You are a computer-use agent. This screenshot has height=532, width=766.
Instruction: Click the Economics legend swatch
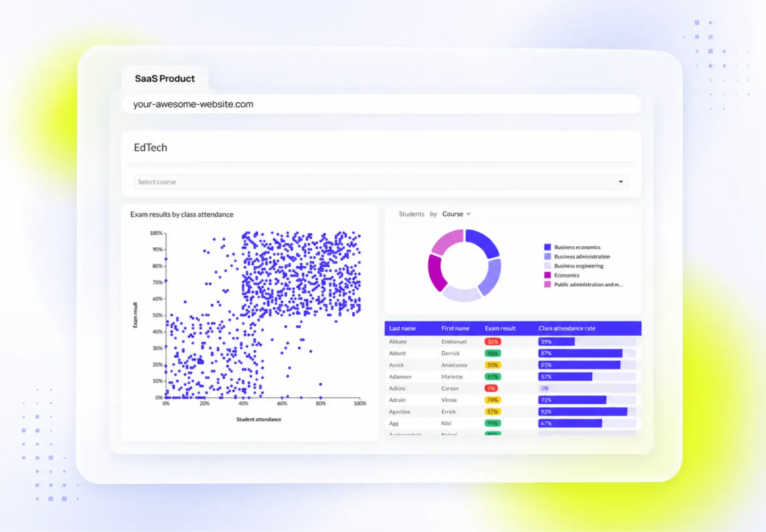click(547, 275)
